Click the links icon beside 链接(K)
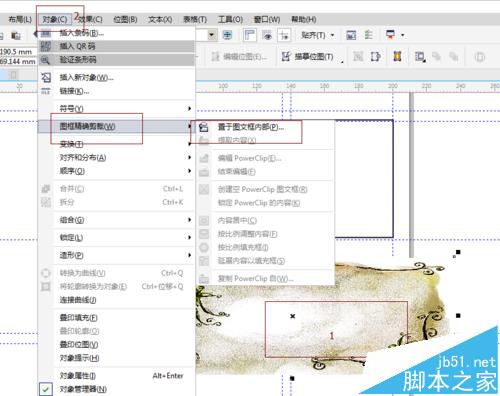This screenshot has height=396, width=500. tap(46, 91)
